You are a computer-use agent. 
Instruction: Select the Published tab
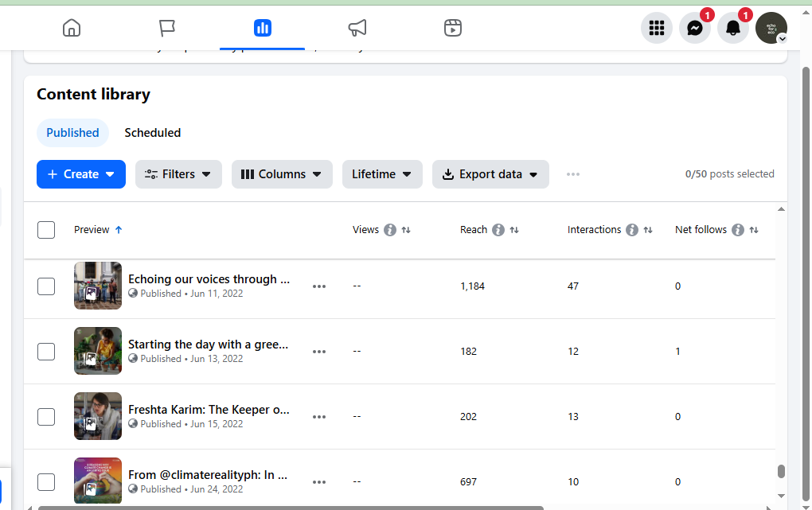click(72, 133)
